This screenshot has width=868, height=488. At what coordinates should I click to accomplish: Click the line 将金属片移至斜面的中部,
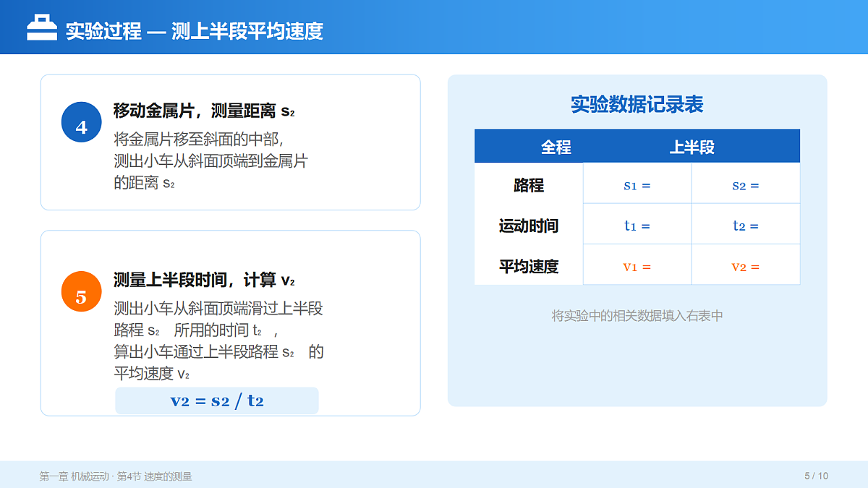click(x=198, y=139)
